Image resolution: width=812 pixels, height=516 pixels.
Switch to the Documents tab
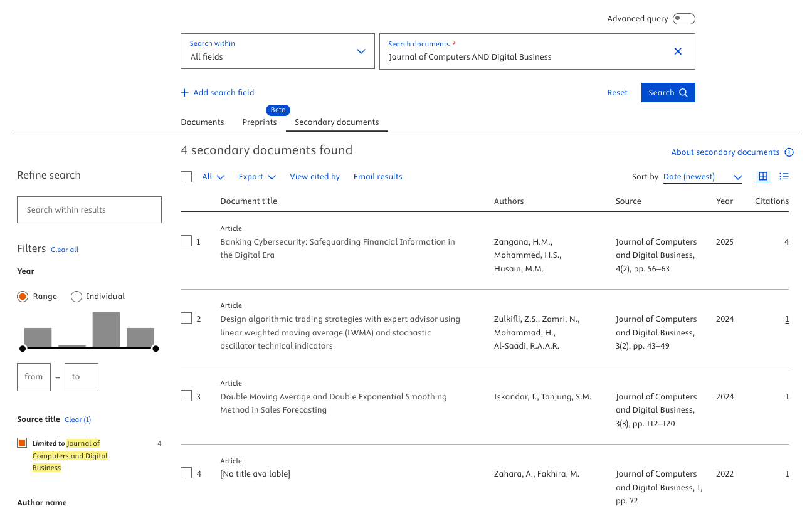click(x=202, y=122)
